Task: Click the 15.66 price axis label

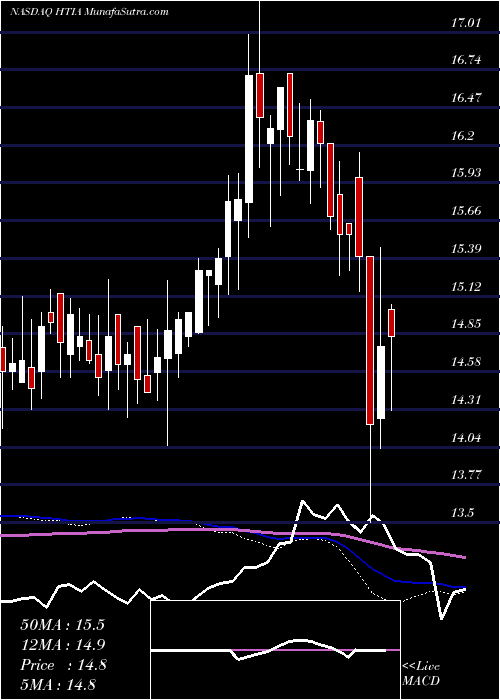Action: coord(466,210)
